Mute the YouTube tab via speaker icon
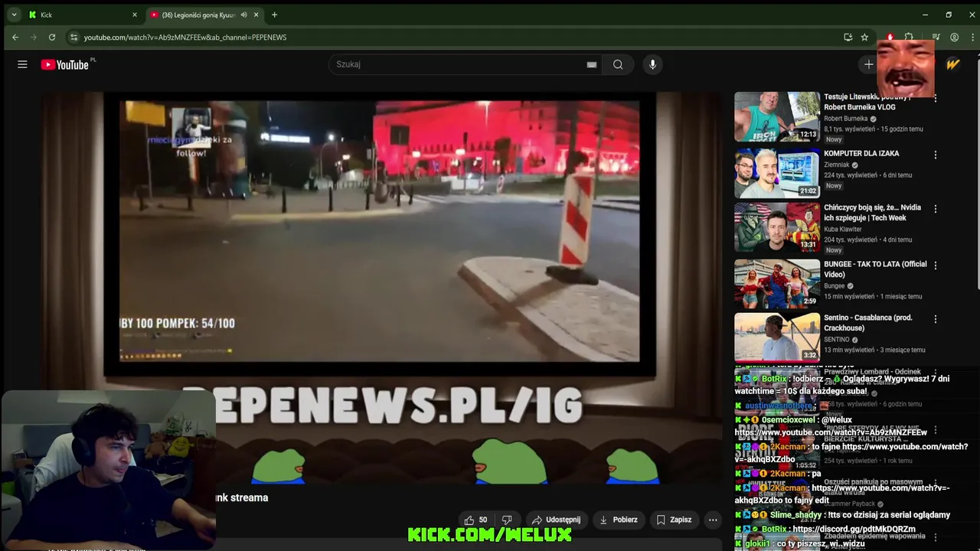The height and width of the screenshot is (551, 980). tap(243, 15)
